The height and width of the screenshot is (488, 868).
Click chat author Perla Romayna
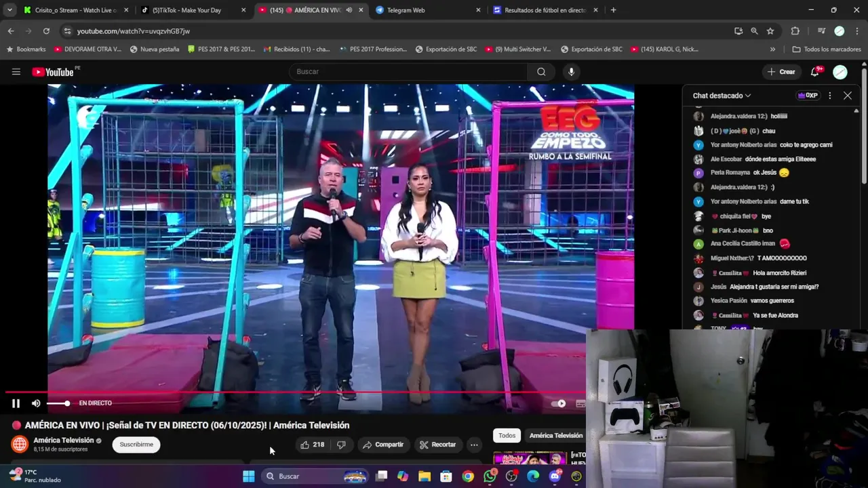point(730,173)
